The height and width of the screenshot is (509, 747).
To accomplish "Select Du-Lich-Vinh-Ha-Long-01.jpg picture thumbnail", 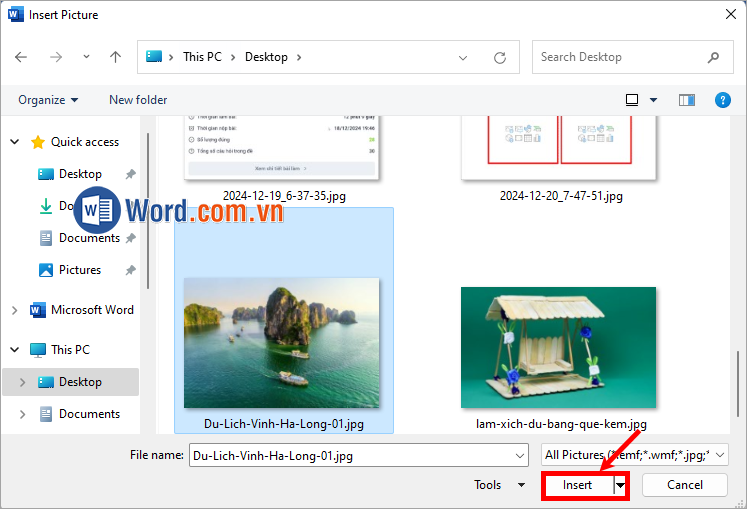I will click(x=282, y=343).
